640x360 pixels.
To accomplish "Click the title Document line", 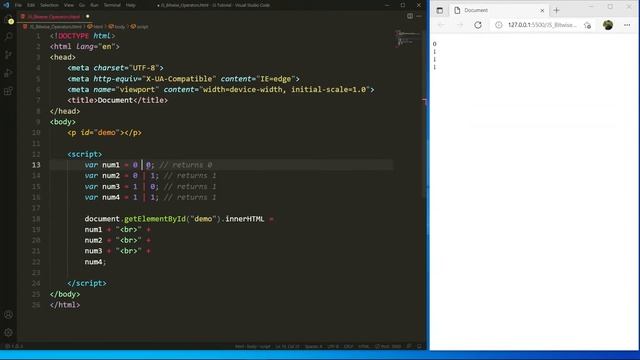I will 118,100.
